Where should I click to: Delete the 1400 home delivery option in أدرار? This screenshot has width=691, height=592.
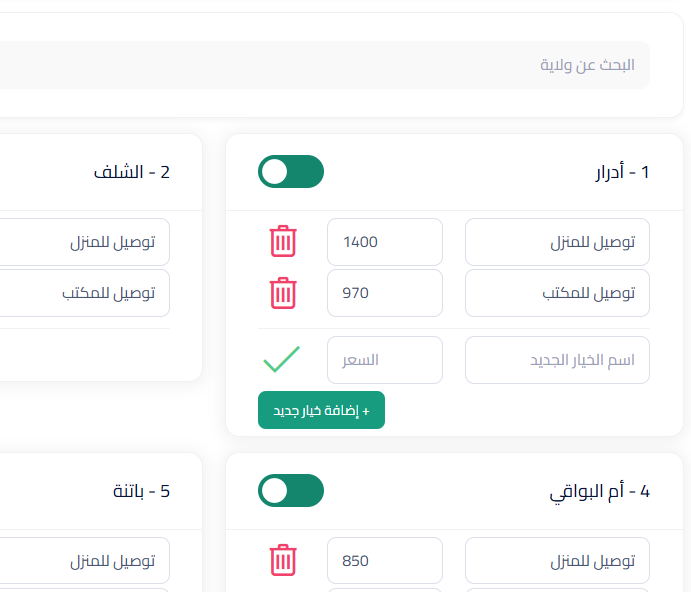[283, 241]
